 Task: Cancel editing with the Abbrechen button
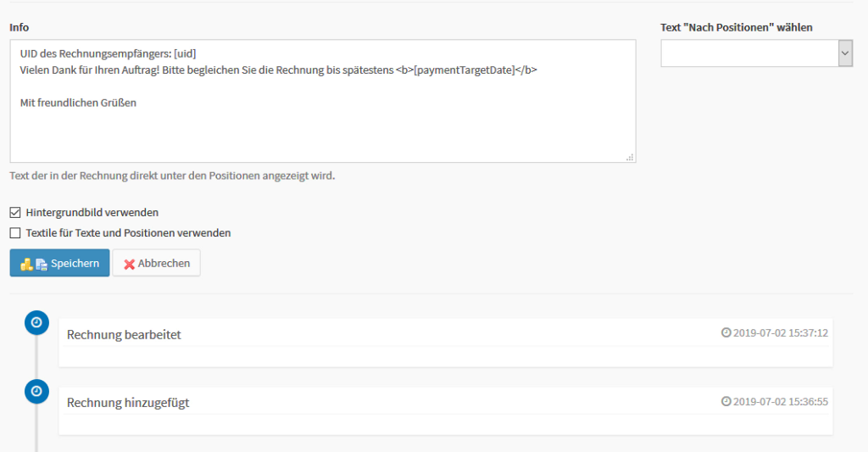[x=157, y=263]
